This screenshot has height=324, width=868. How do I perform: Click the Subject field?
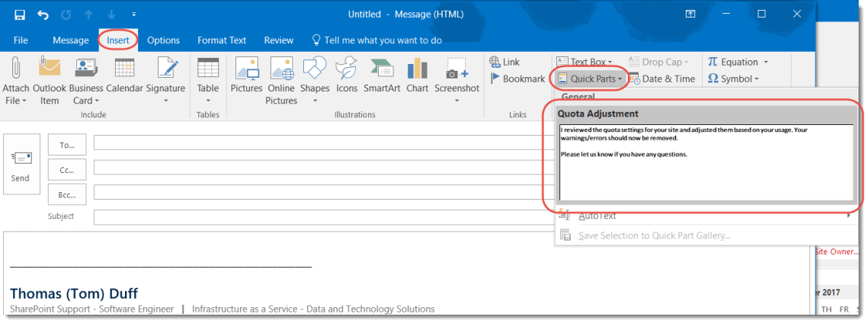coord(325,217)
